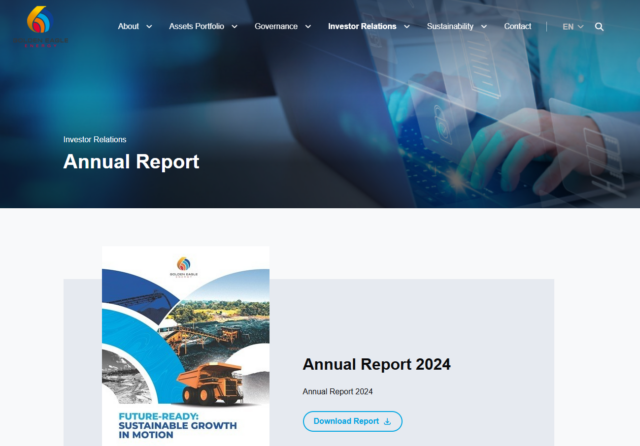Go to the Contact page
The height and width of the screenshot is (446, 640).
coord(518,27)
